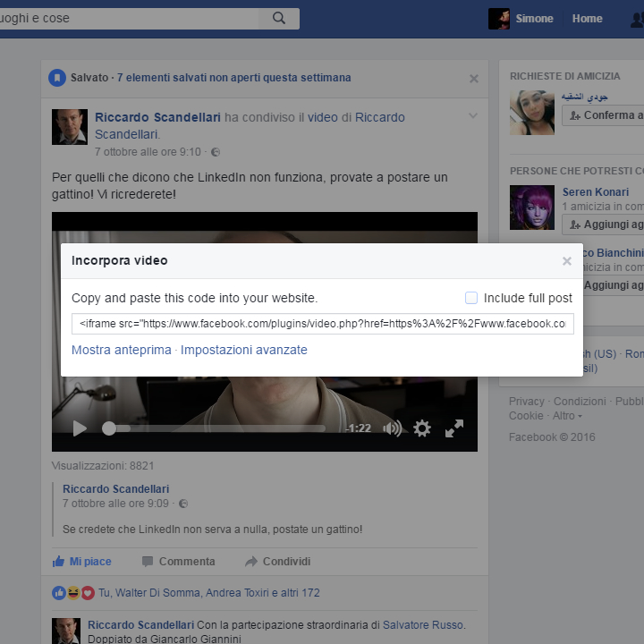Open Riccardo Scandellari comment author link
Image resolution: width=644 pixels, height=644 pixels.
(x=140, y=625)
